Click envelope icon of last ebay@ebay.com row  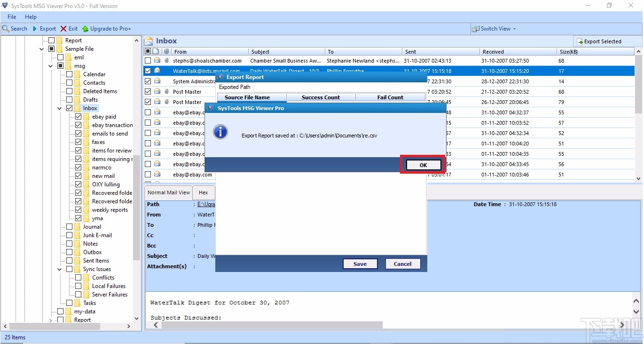pos(157,175)
